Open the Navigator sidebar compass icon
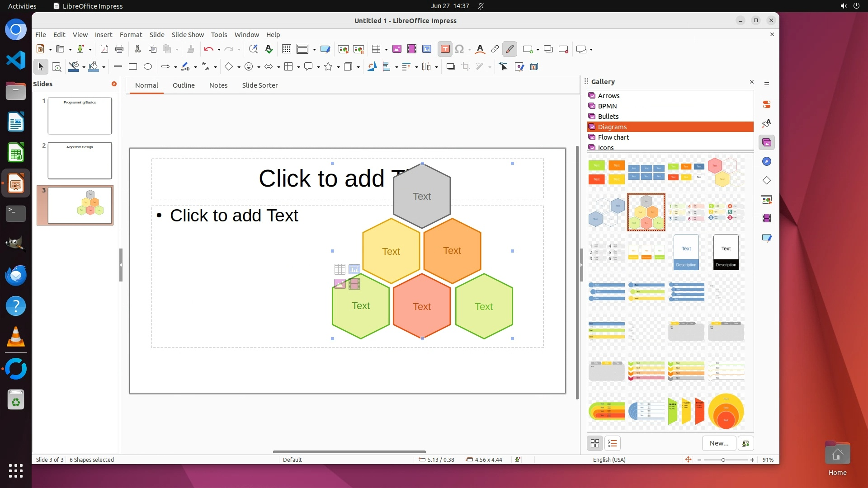The height and width of the screenshot is (488, 868). point(767,162)
